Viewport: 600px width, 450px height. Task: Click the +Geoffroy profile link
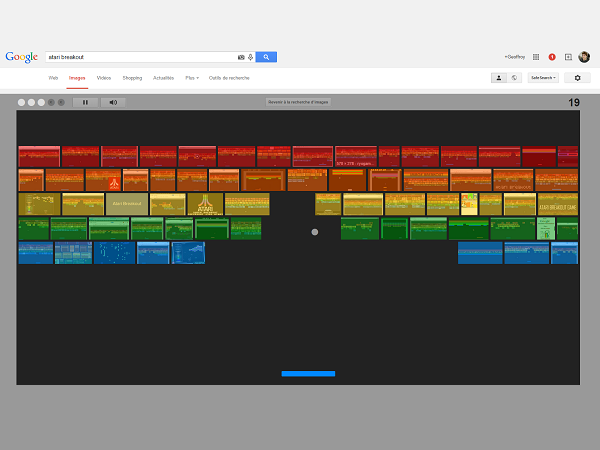pyautogui.click(x=515, y=57)
